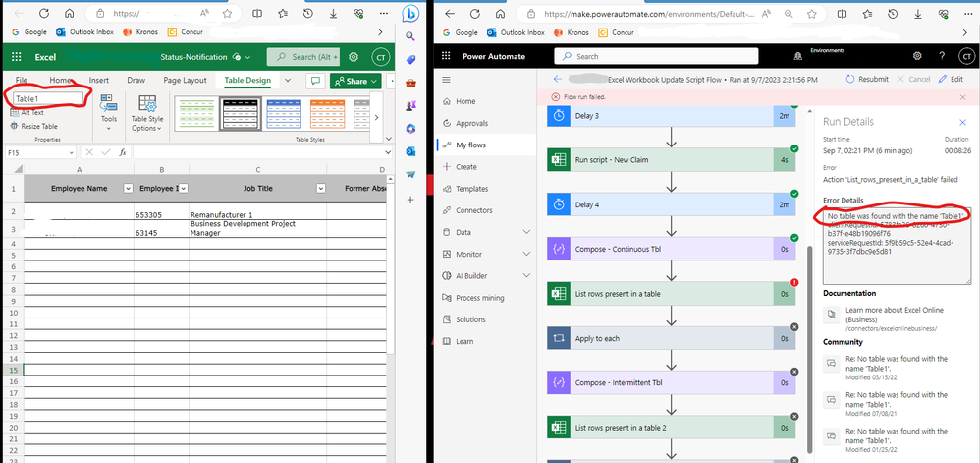Open Power Automate settings gear
980x463 pixels.
(x=917, y=56)
